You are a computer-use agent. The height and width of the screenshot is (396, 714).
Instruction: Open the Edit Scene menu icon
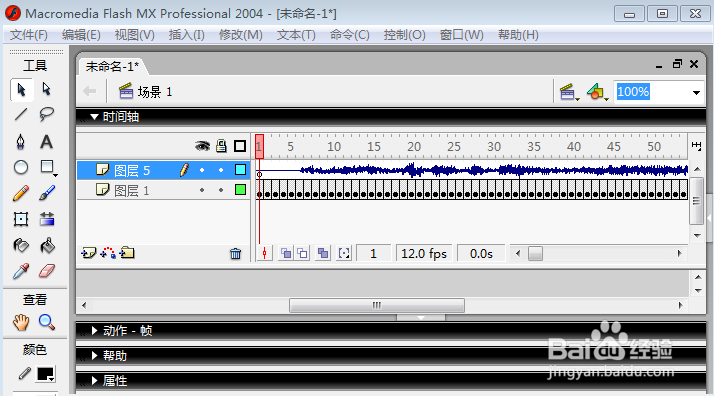coord(569,92)
